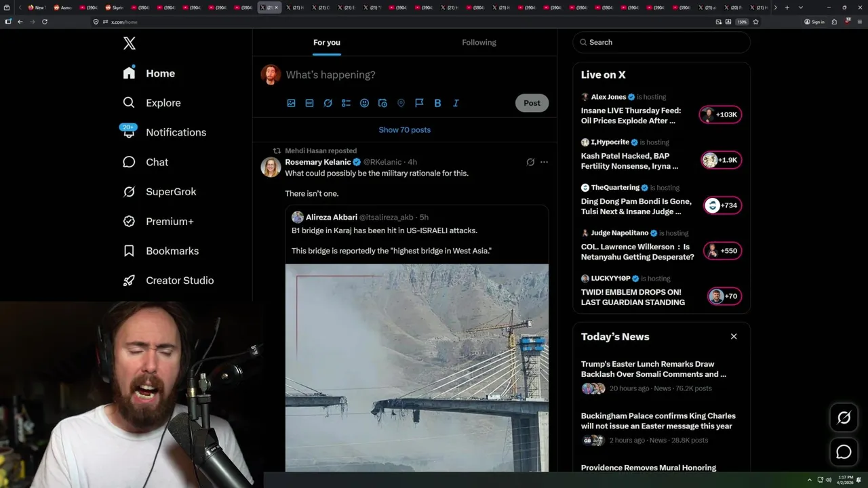
Task: Open volume control in system tray
Action: tap(829, 480)
